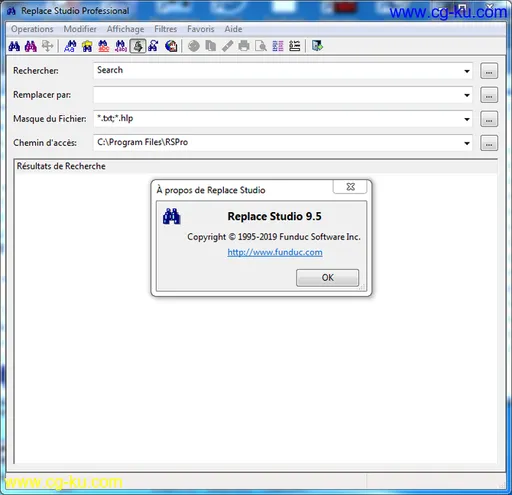Toggle the regular expression '(ab)' binoculars icon
The image size is (512, 495).
[121, 46]
